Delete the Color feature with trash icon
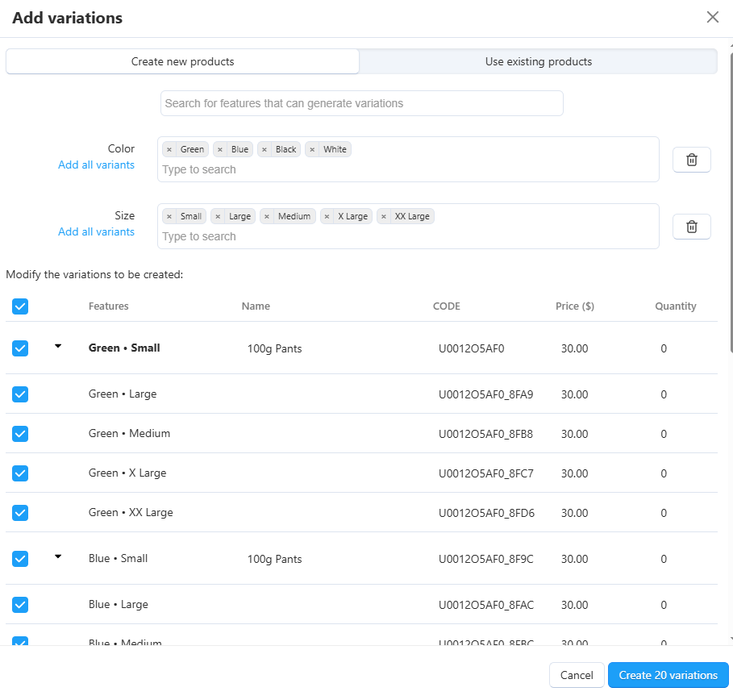The image size is (733, 700). tap(691, 160)
